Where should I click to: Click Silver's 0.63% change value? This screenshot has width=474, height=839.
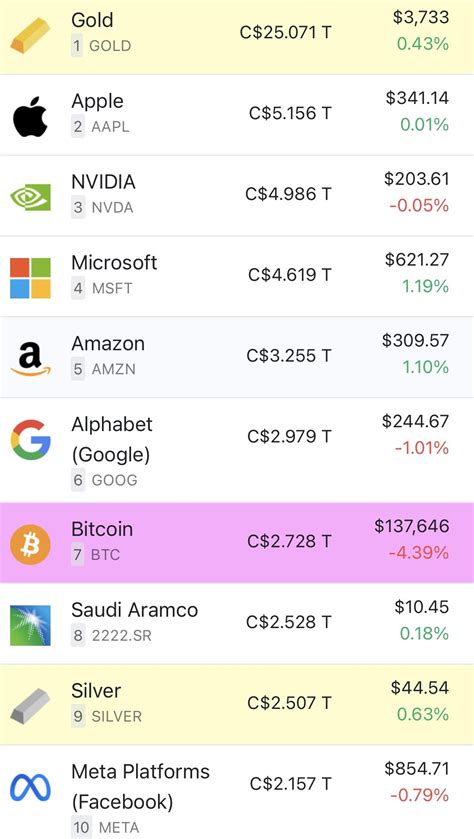pyautogui.click(x=423, y=714)
